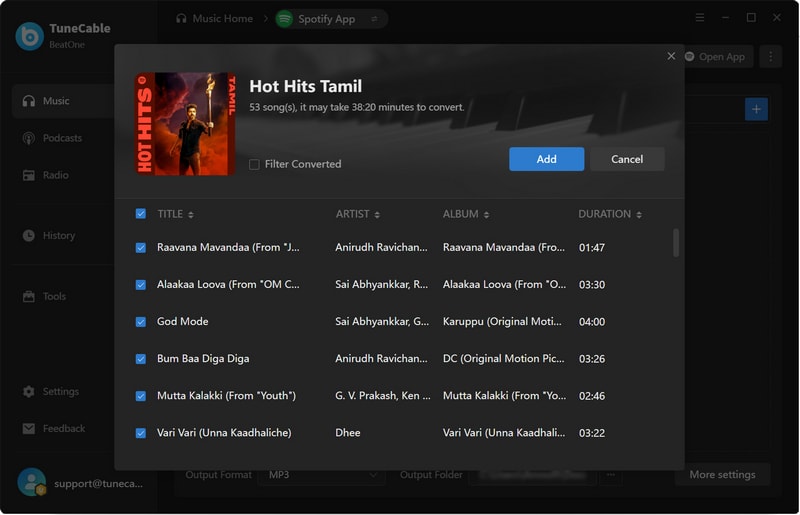Click G. V. Prakash artist cell
The image size is (800, 515).
click(x=383, y=396)
